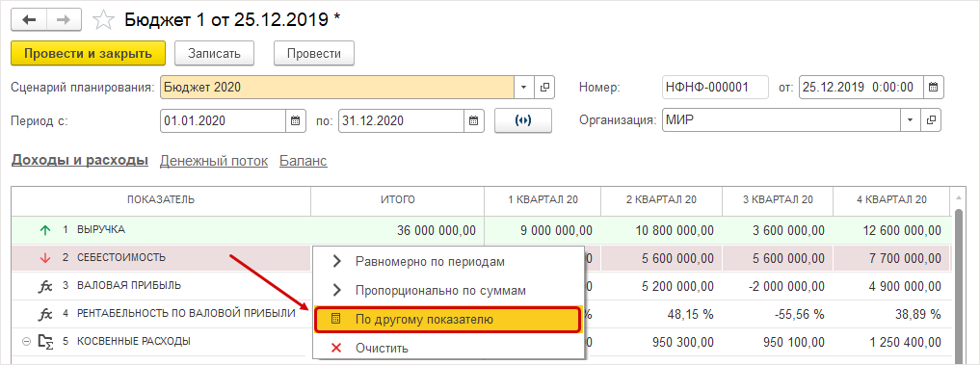
Task: Click the Организация field with МИР
Action: click(x=781, y=120)
